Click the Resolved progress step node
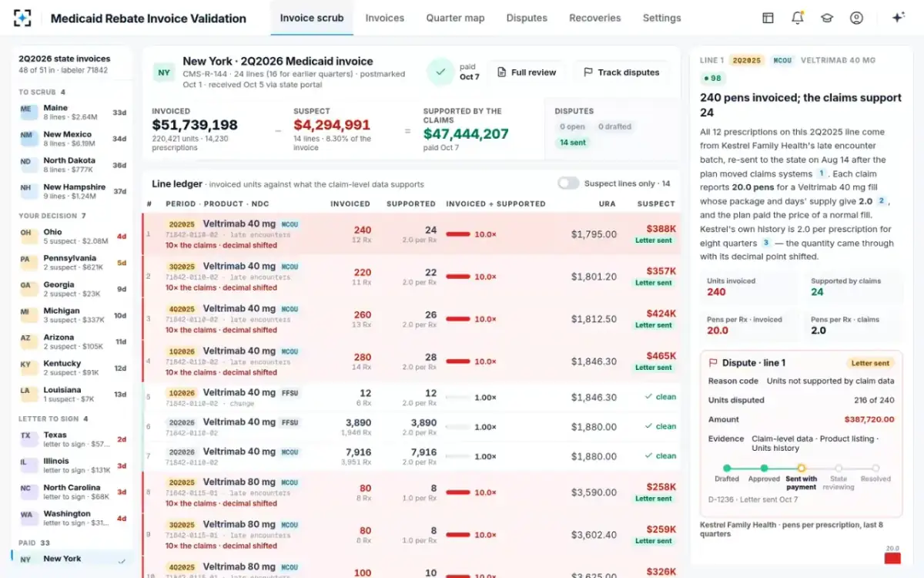The height and width of the screenshot is (578, 924). coord(875,468)
